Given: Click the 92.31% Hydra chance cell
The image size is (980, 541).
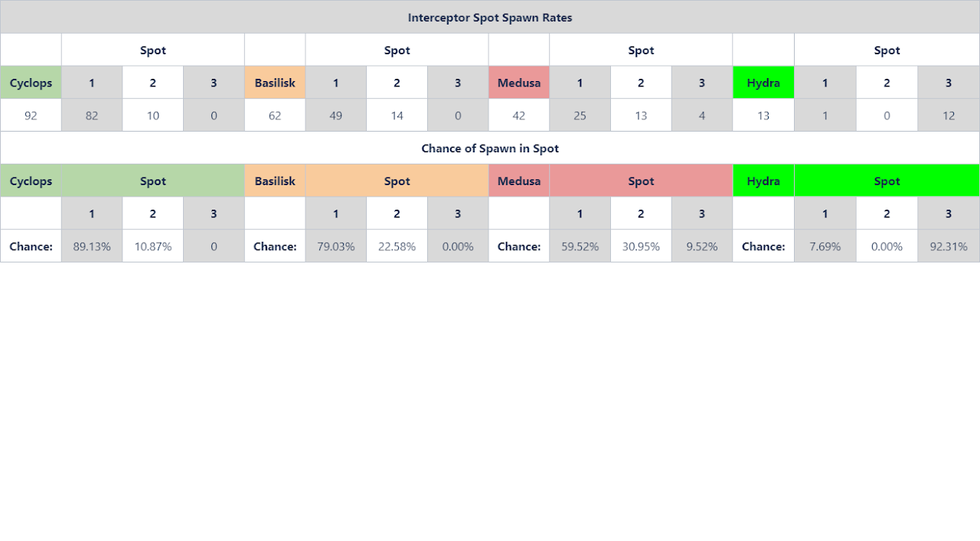Looking at the screenshot, I should (x=948, y=246).
